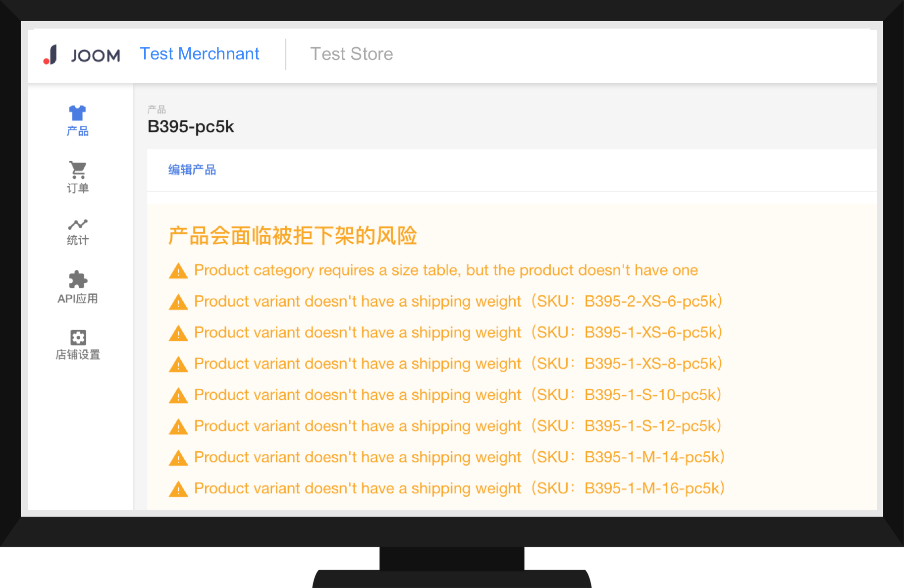Click warning icon for SKU B395-1-M-14-pc5k
The image size is (904, 588).
click(178, 458)
